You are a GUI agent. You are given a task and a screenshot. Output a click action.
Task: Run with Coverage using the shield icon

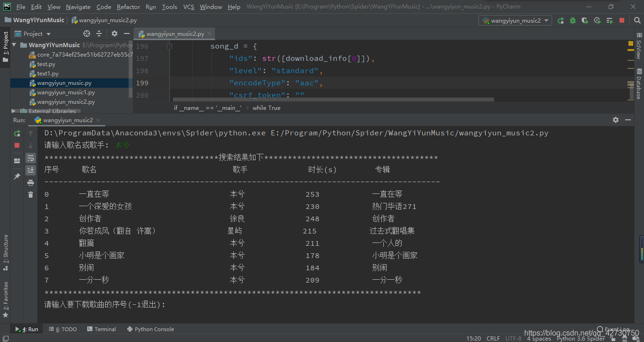(x=585, y=20)
